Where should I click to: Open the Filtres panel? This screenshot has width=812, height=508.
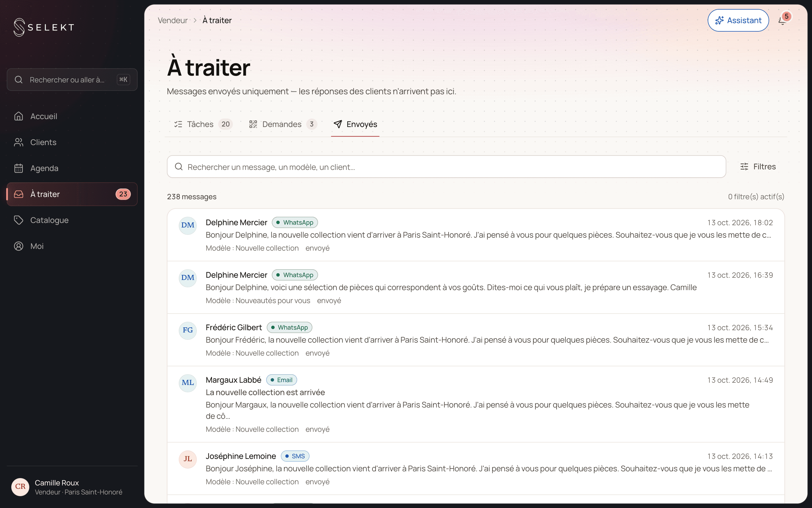click(758, 167)
